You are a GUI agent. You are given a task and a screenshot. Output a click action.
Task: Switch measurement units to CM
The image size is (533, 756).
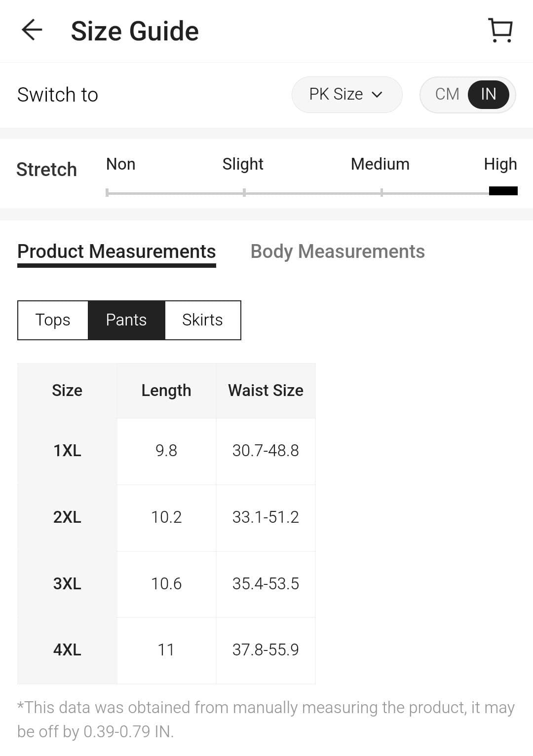tap(447, 94)
